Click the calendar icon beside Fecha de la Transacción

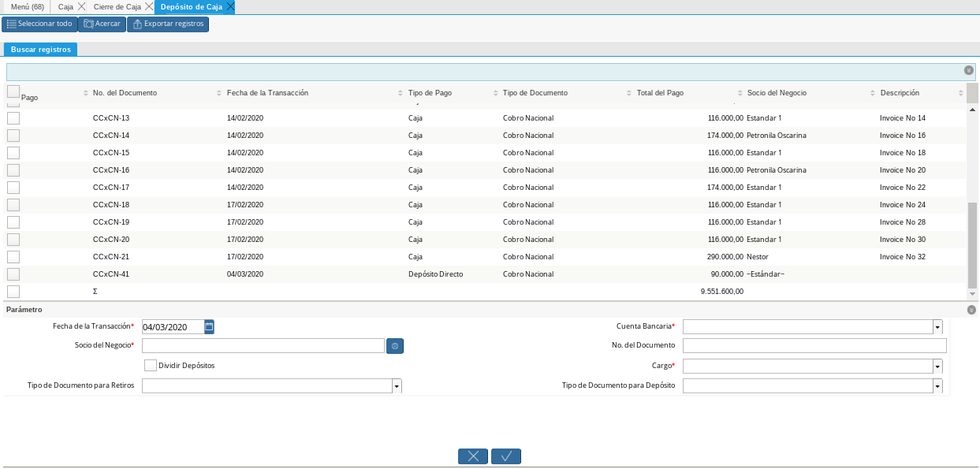click(209, 326)
